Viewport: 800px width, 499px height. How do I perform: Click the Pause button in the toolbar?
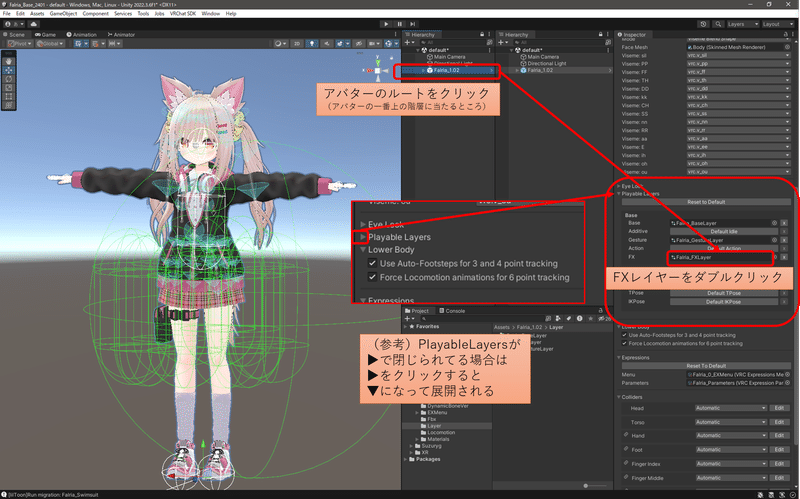pyautogui.click(x=399, y=24)
